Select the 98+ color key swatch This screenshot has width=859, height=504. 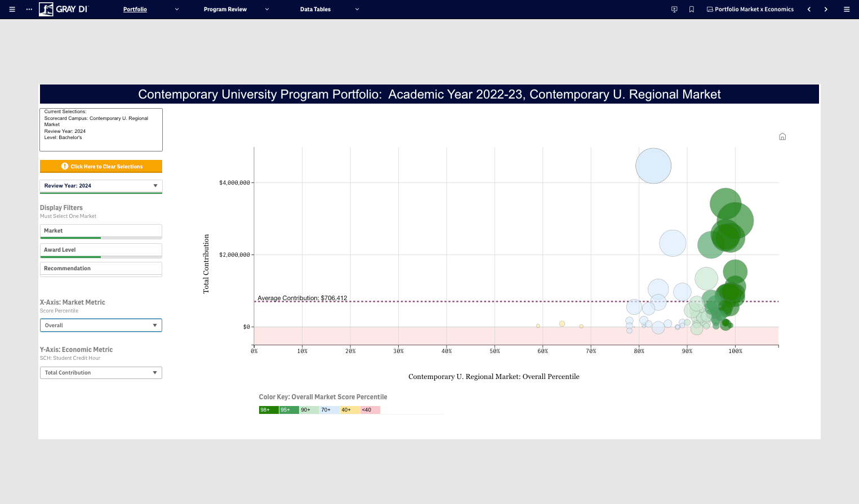[269, 410]
